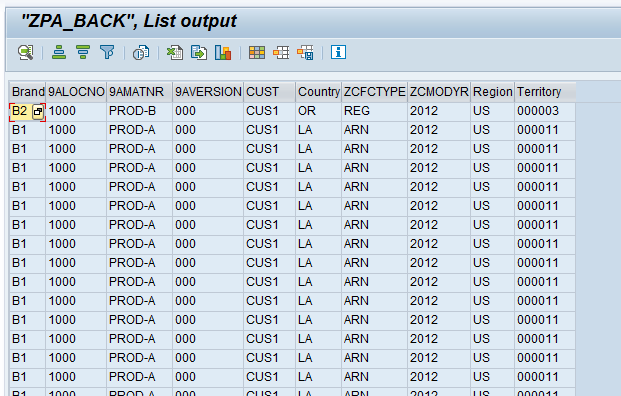Select the Country column header
This screenshot has width=621, height=396.
[x=318, y=92]
